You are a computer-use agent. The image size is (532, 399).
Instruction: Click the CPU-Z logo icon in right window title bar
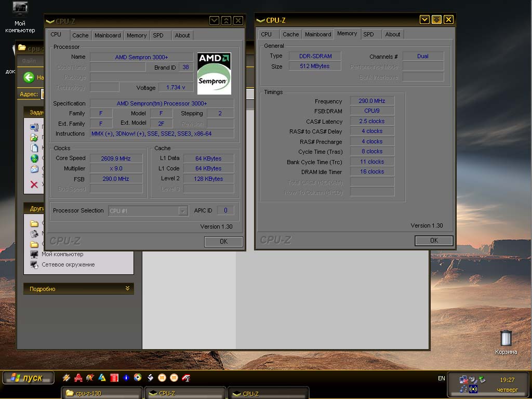(x=261, y=20)
